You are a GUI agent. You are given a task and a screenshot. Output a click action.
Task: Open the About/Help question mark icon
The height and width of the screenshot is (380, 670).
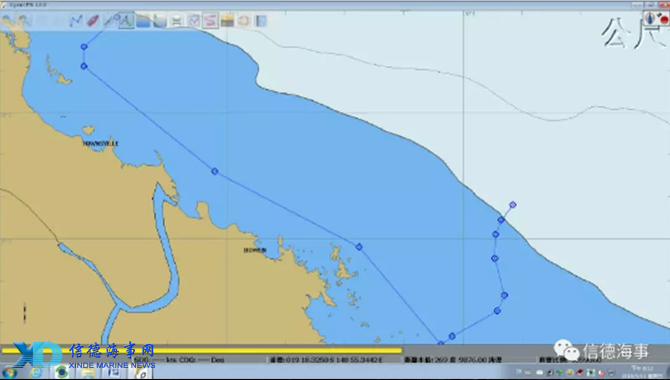click(x=261, y=21)
